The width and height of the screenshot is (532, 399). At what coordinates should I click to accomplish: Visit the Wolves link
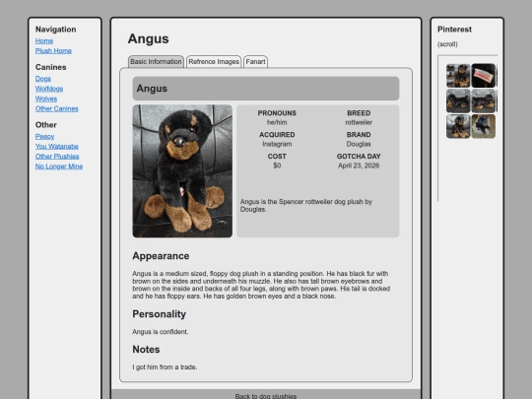(x=46, y=99)
